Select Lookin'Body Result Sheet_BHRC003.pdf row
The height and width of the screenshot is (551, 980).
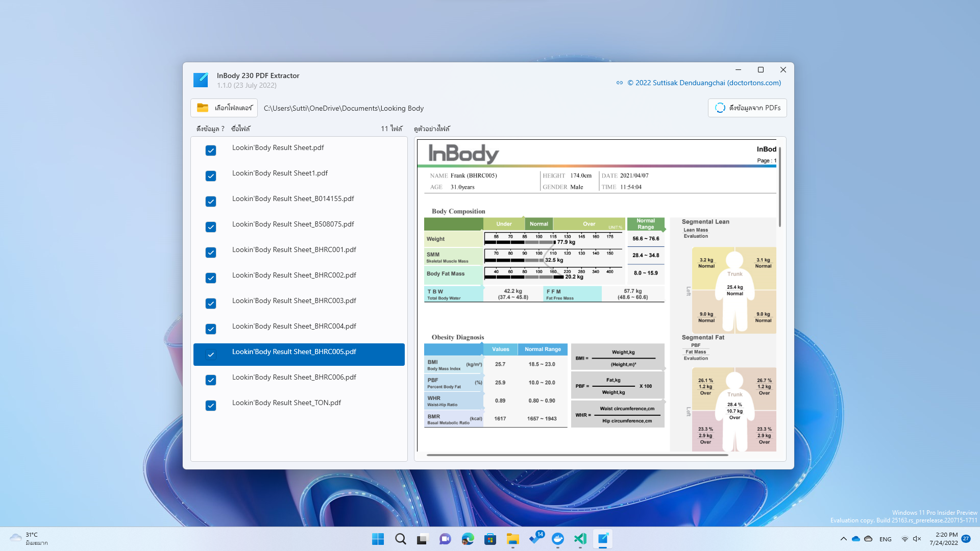click(x=299, y=304)
